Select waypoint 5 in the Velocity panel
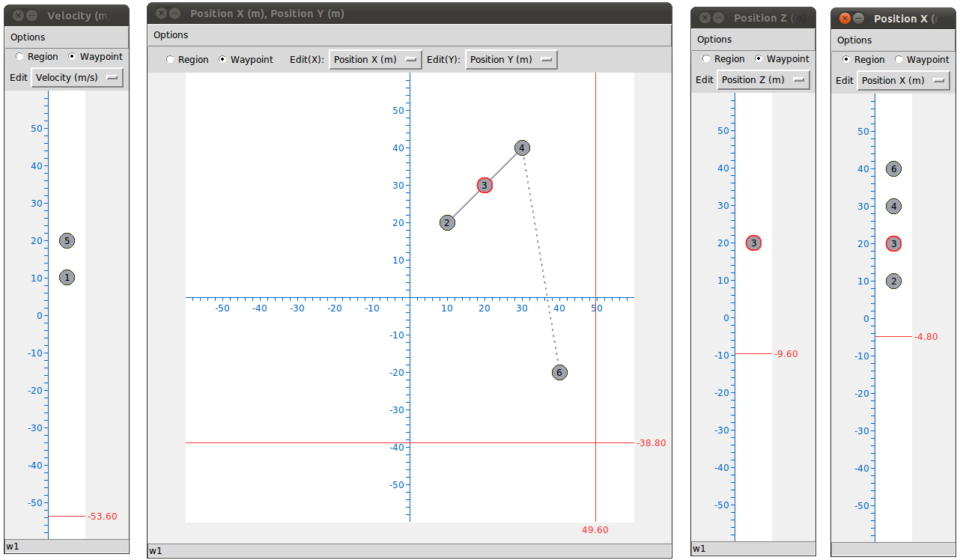The height and width of the screenshot is (560, 960). (67, 240)
